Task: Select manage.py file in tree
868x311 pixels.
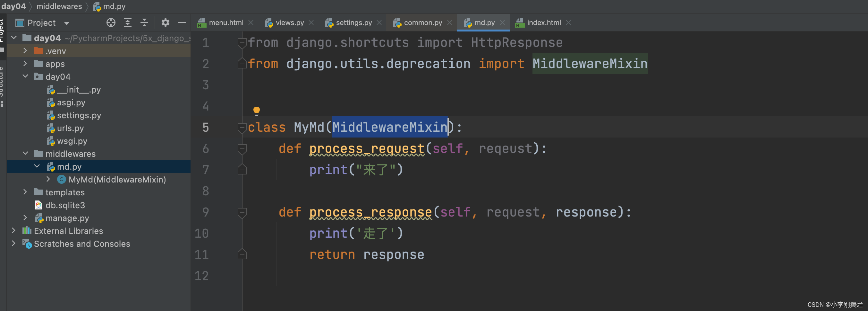Action: 62,218
